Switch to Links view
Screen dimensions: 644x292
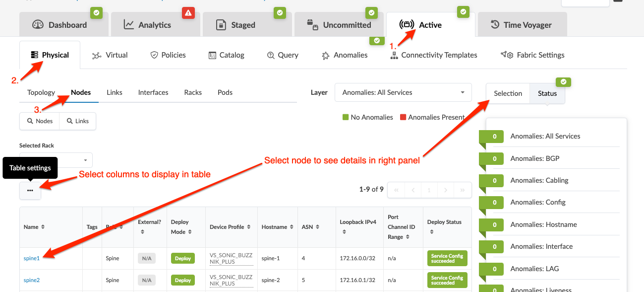pyautogui.click(x=115, y=92)
